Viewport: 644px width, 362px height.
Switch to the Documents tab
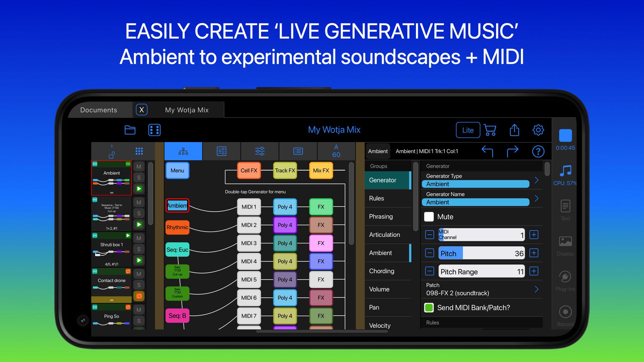(99, 110)
